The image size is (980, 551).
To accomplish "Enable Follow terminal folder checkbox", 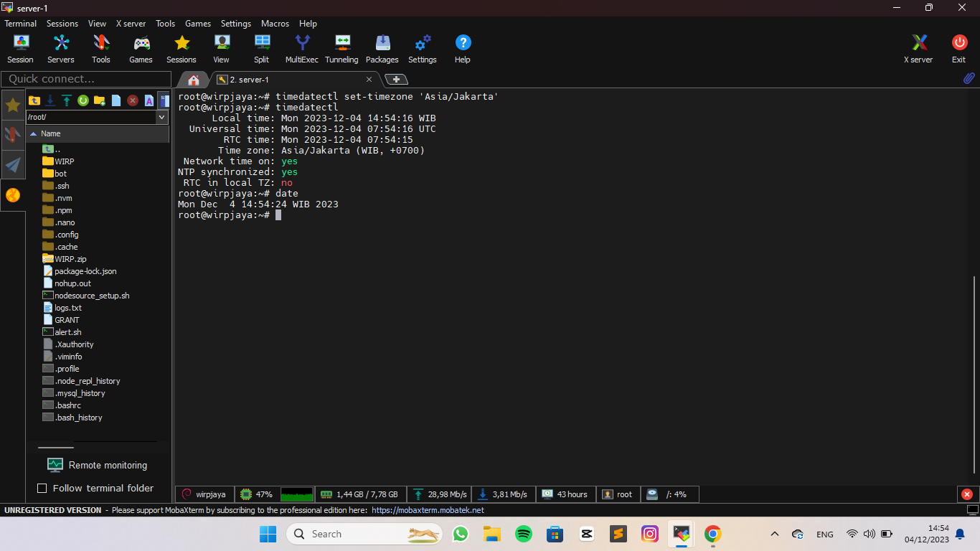I will [42, 489].
